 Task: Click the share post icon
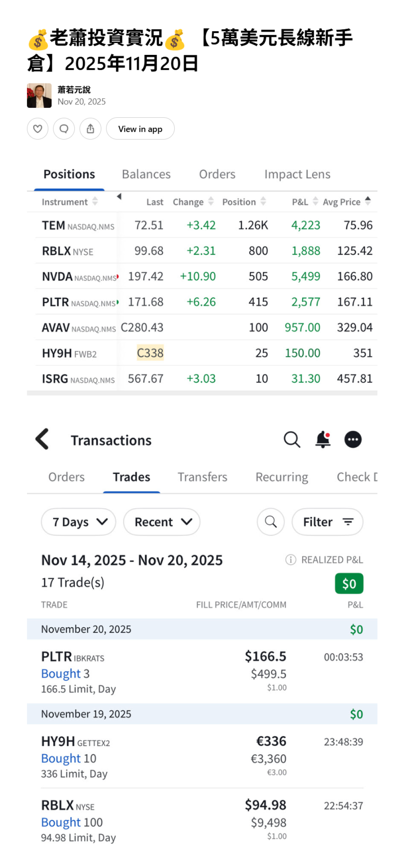(90, 129)
